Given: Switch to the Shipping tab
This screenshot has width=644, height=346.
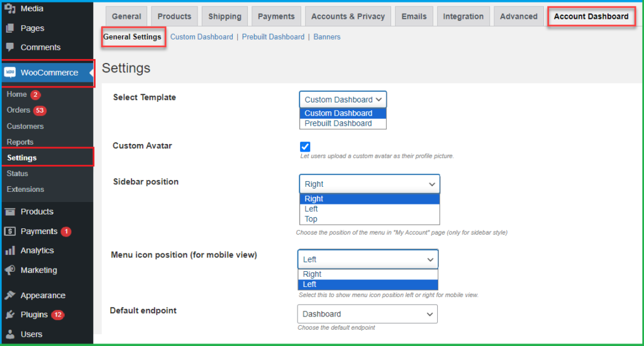Looking at the screenshot, I should (225, 16).
